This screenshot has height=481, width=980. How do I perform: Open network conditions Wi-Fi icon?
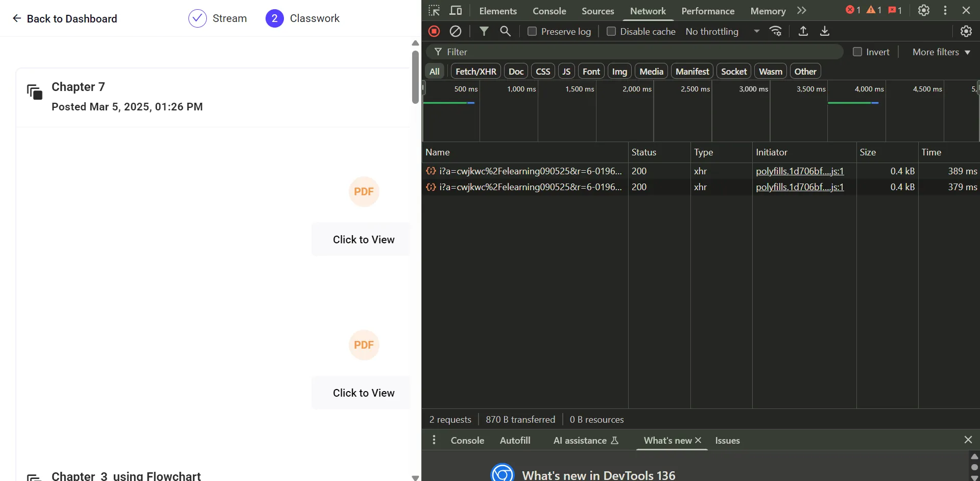point(776,31)
